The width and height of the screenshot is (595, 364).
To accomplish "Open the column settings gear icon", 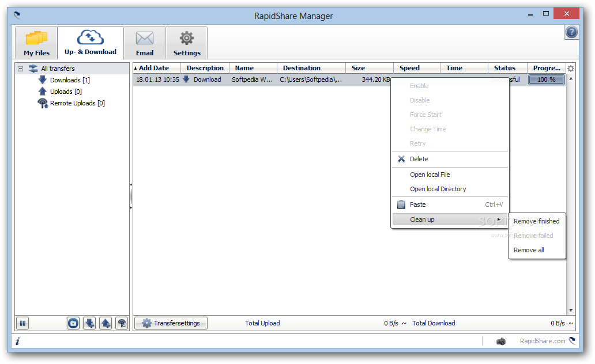I will point(570,68).
